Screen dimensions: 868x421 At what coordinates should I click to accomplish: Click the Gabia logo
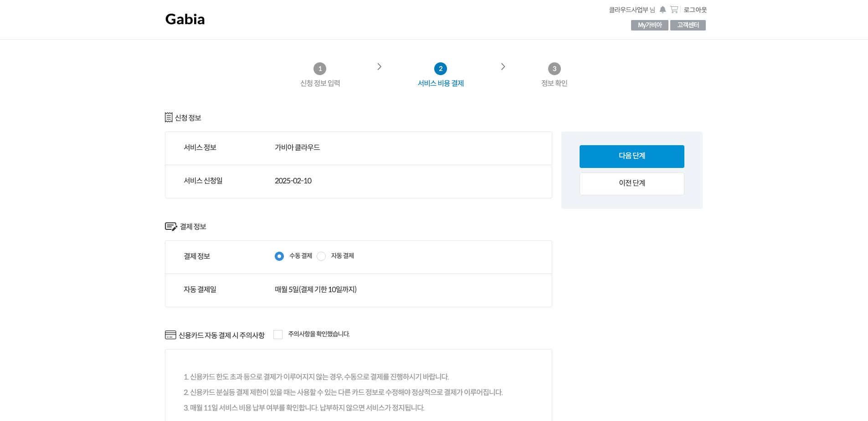pos(185,19)
